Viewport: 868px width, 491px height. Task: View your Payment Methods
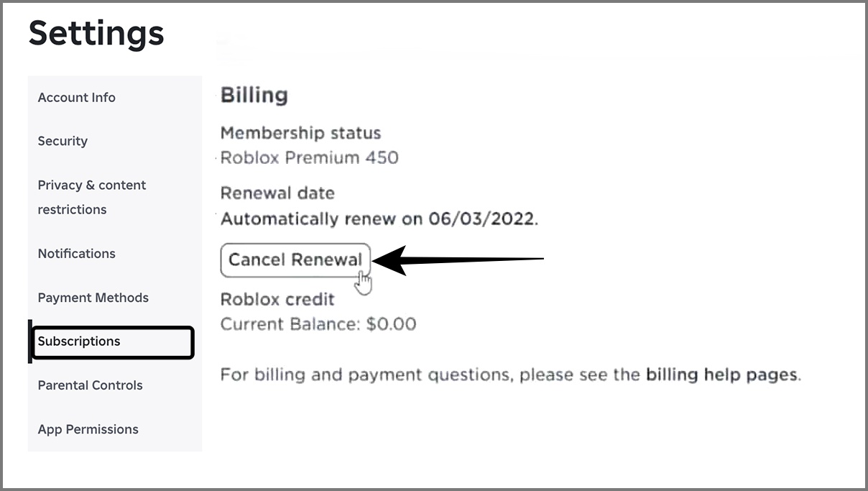point(93,297)
